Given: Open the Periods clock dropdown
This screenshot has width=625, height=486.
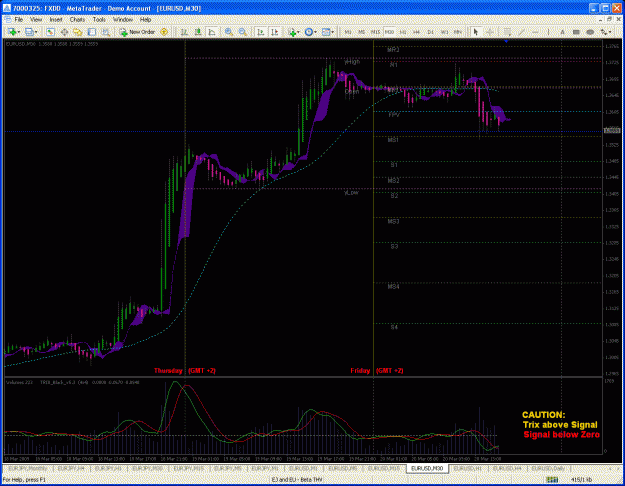Looking at the screenshot, I should [310, 32].
